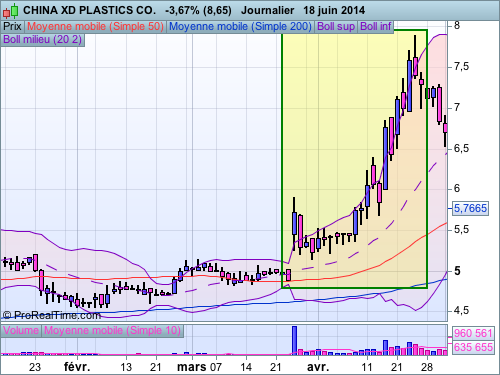The image size is (500, 375).
Task: Select the Boll milieu (20 2) label
Action: tap(42, 39)
